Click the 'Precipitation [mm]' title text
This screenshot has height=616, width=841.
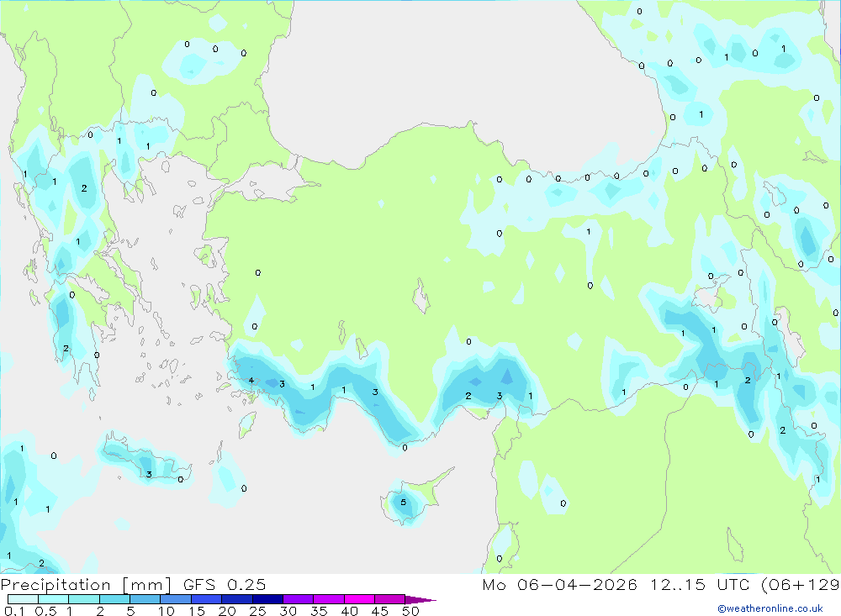pyautogui.click(x=86, y=585)
